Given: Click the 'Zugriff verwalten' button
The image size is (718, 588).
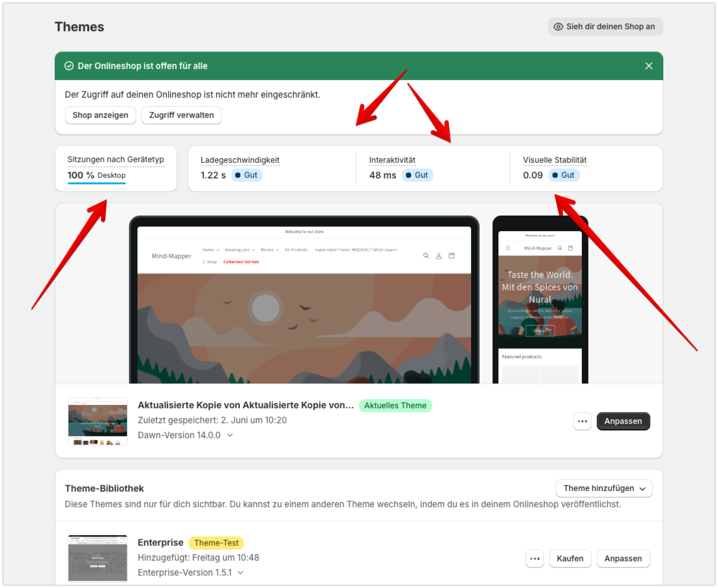Looking at the screenshot, I should click(181, 115).
